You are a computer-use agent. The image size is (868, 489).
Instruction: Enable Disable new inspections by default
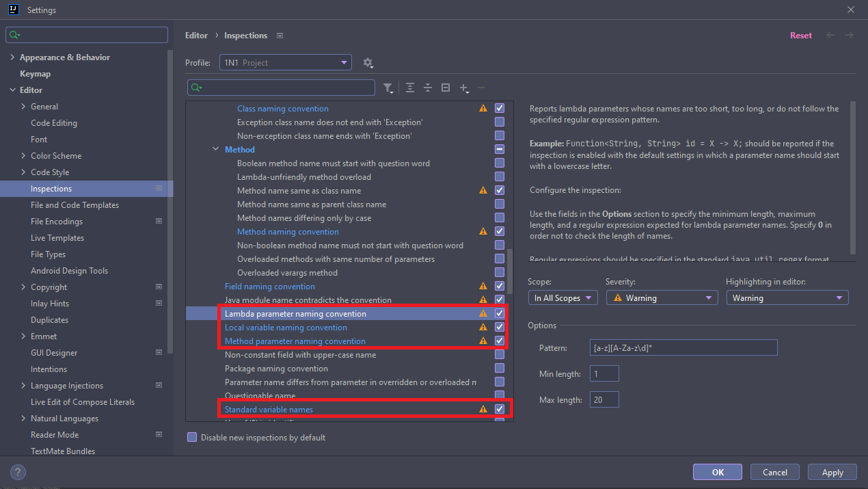[x=192, y=438]
